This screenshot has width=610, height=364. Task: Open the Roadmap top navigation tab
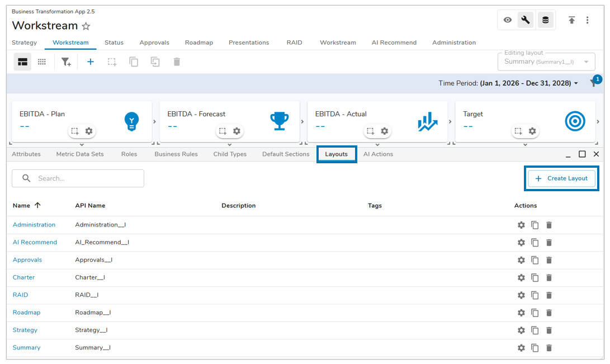[198, 42]
